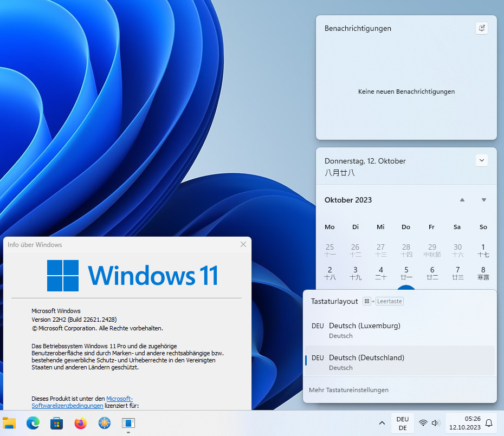This screenshot has width=504, height=436.
Task: Open the round blue clock app icon in the taskbar
Action: [x=105, y=423]
